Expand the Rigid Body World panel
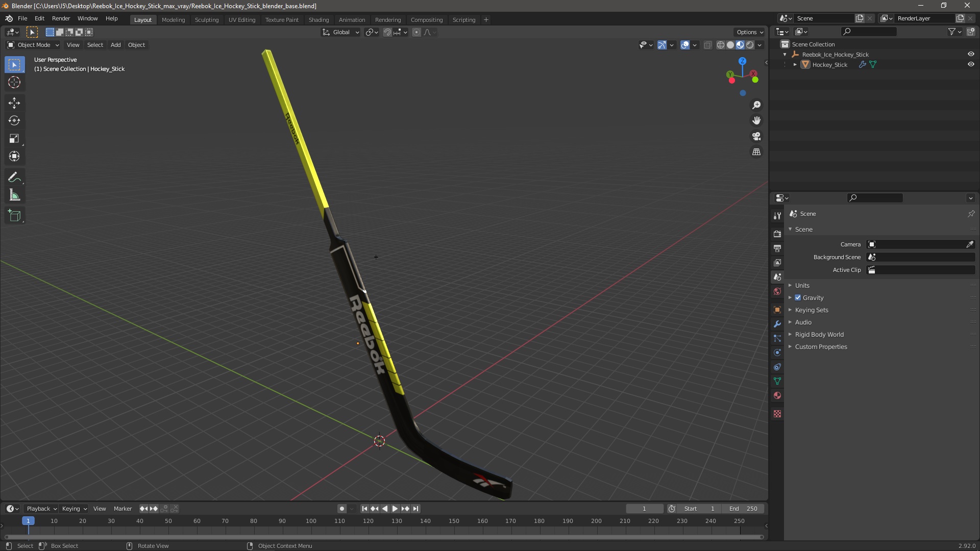The height and width of the screenshot is (551, 980). click(819, 335)
